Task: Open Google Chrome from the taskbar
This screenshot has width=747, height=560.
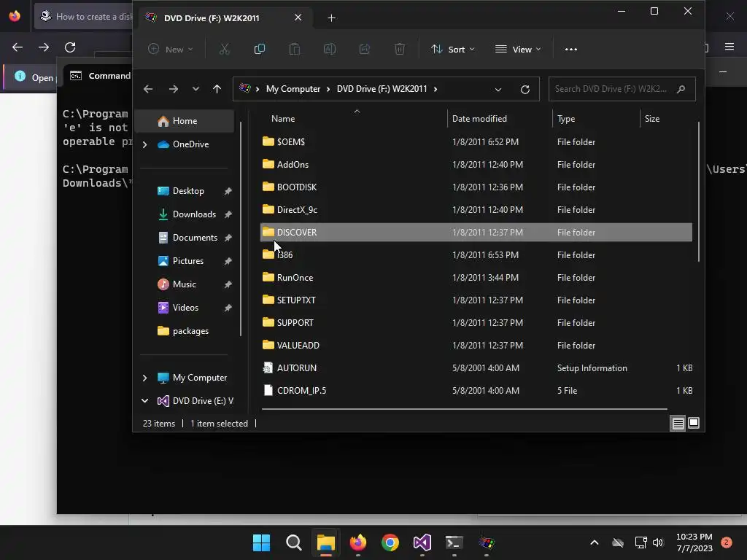Action: point(390,542)
